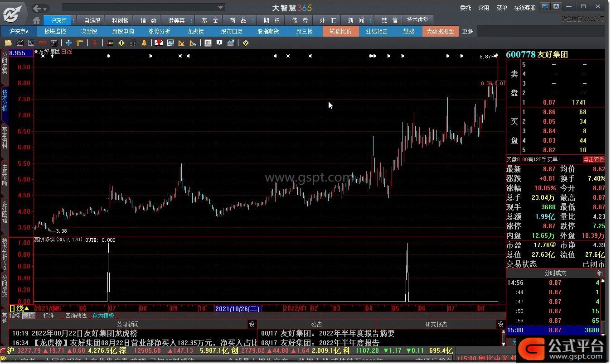Click the trend arrow chart toolbar icon
This screenshot has width=611, height=364.
(231, 43)
